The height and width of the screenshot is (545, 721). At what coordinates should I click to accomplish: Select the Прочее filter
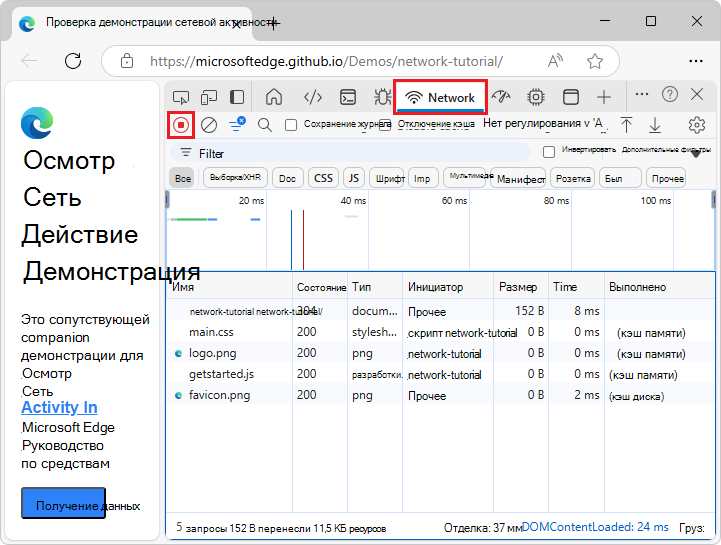click(x=666, y=178)
